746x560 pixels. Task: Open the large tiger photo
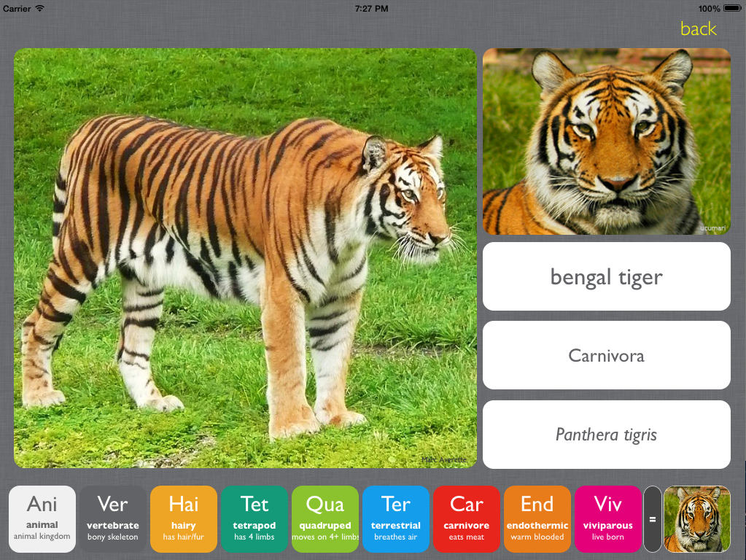[x=244, y=257]
